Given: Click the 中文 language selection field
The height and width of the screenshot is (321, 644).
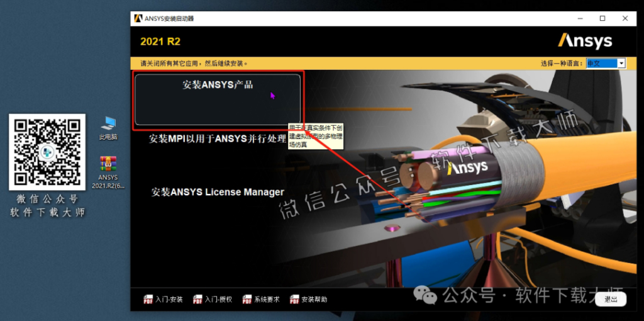Looking at the screenshot, I should [x=601, y=63].
